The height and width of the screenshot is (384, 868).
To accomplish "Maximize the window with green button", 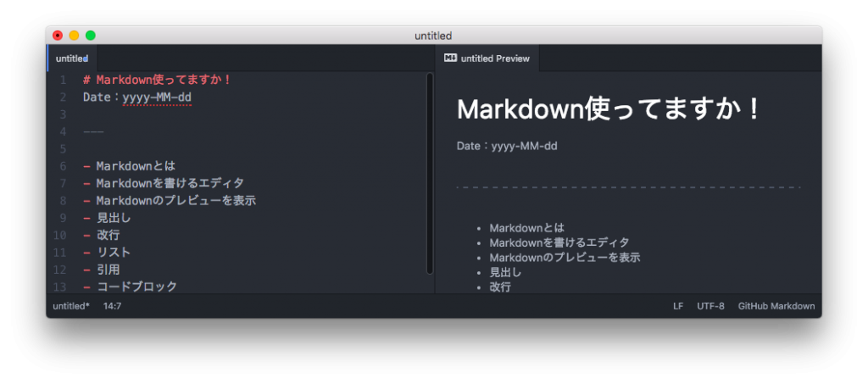I will (x=90, y=36).
